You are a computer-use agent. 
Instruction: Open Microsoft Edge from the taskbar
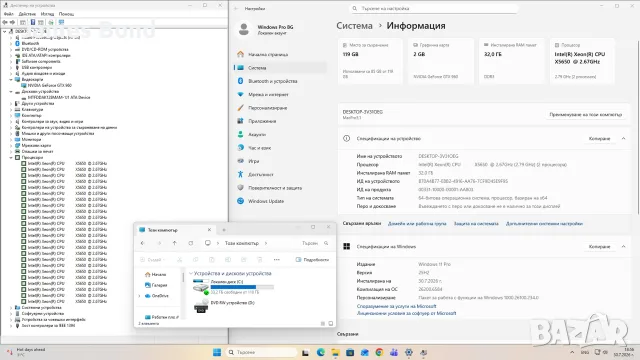click(x=320, y=352)
